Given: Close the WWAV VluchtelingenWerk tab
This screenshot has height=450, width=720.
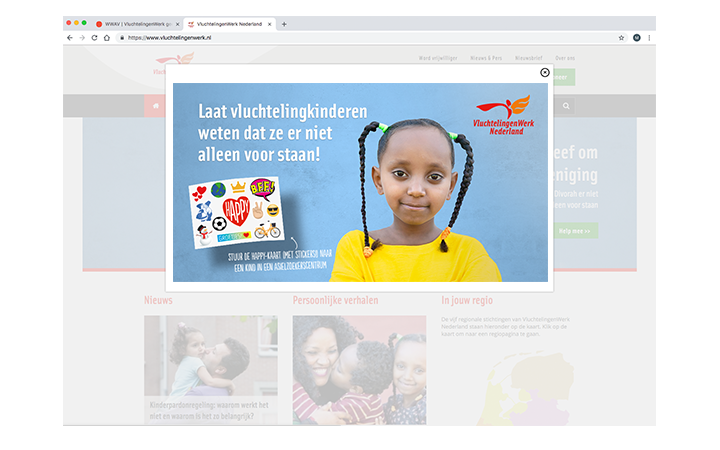Looking at the screenshot, I should point(178,24).
